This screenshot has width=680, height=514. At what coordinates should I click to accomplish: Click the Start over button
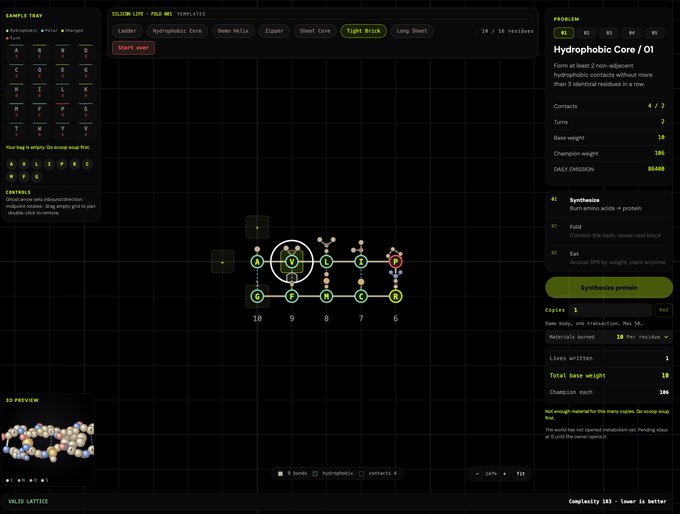pyautogui.click(x=133, y=48)
